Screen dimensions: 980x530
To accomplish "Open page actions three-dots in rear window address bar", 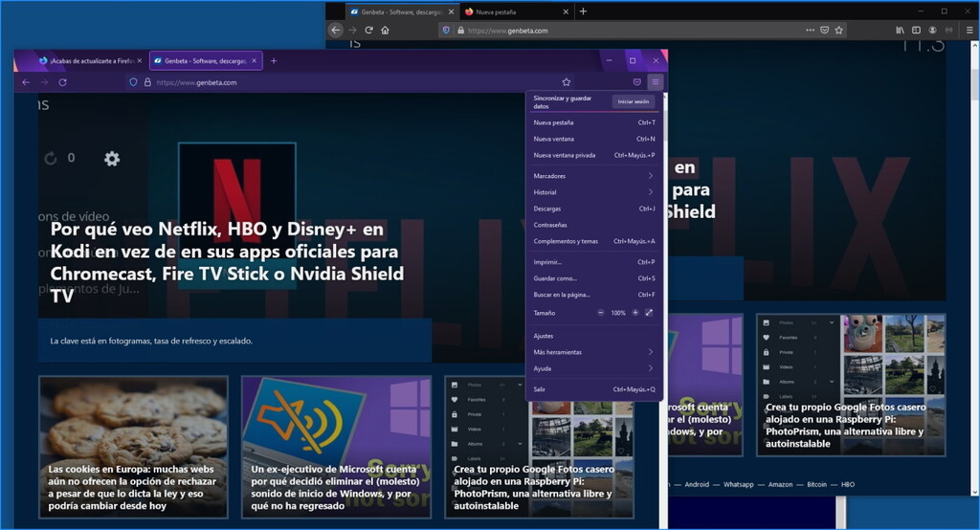I will pos(810,30).
